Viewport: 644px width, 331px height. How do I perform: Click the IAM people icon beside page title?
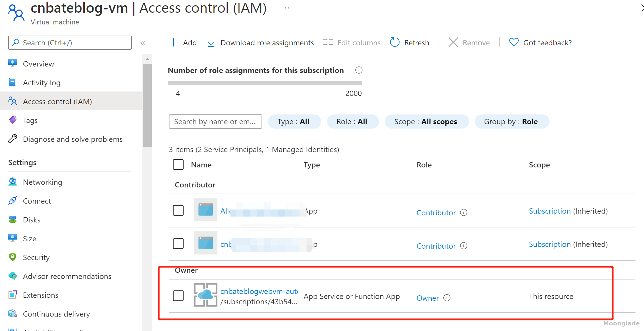[16, 13]
